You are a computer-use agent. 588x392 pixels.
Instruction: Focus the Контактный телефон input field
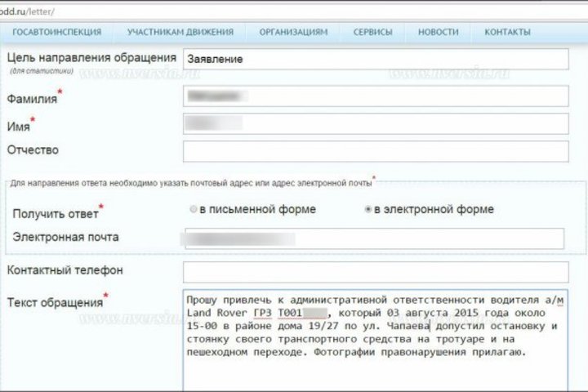pyautogui.click(x=375, y=272)
